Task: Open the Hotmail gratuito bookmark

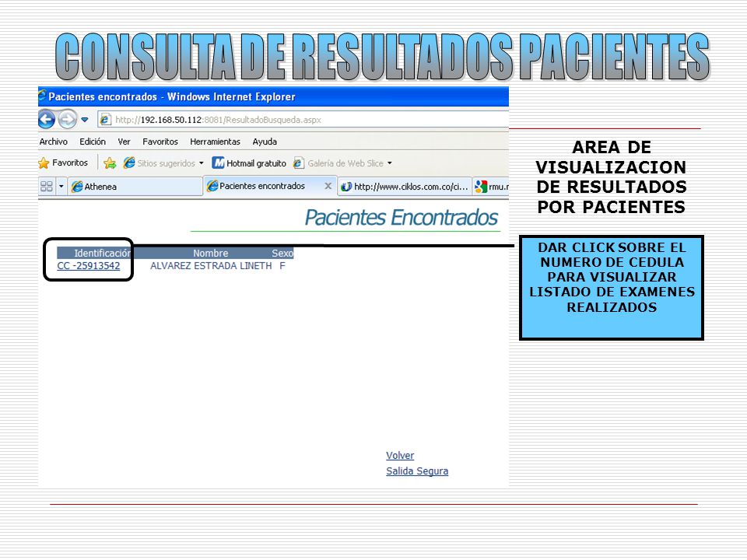Action: point(249,163)
